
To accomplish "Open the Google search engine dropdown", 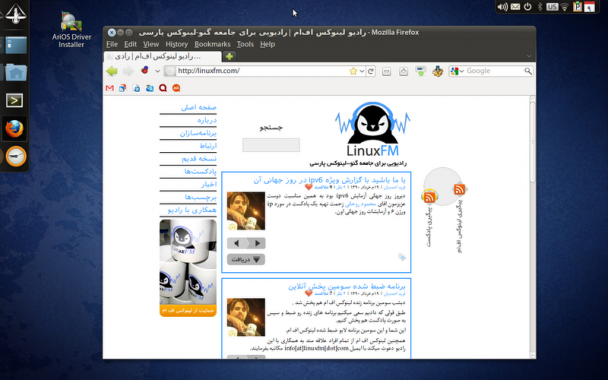I will 458,71.
